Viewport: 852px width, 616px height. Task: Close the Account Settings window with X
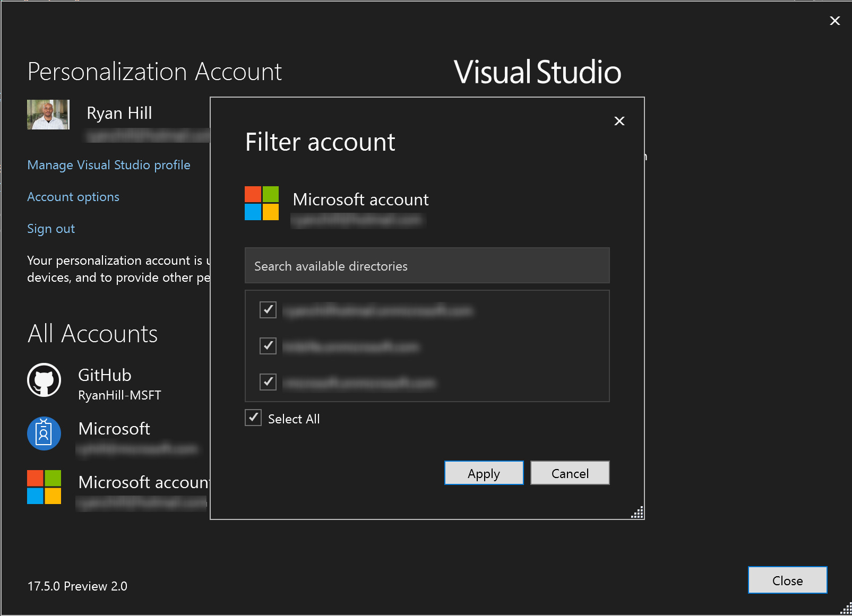coord(834,21)
